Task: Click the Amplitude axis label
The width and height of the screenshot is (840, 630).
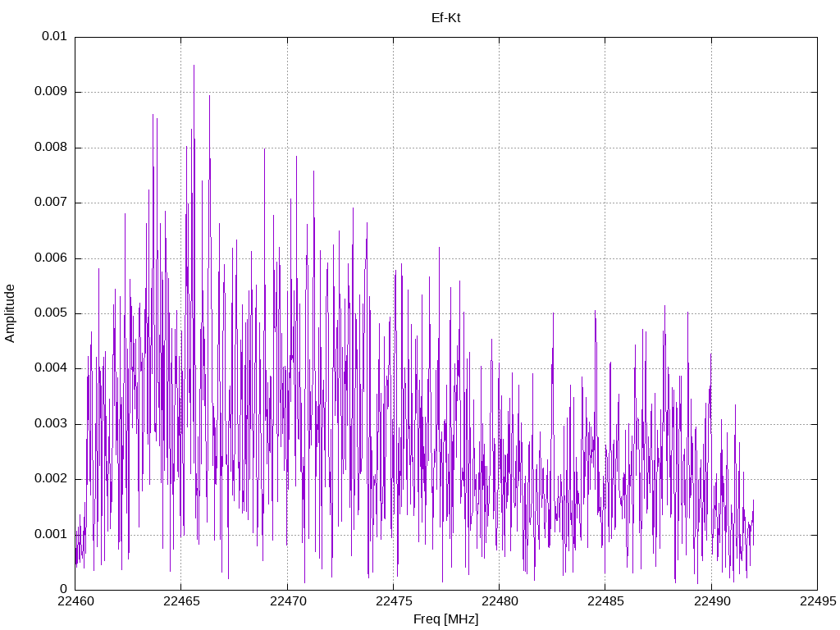Action: (10, 313)
